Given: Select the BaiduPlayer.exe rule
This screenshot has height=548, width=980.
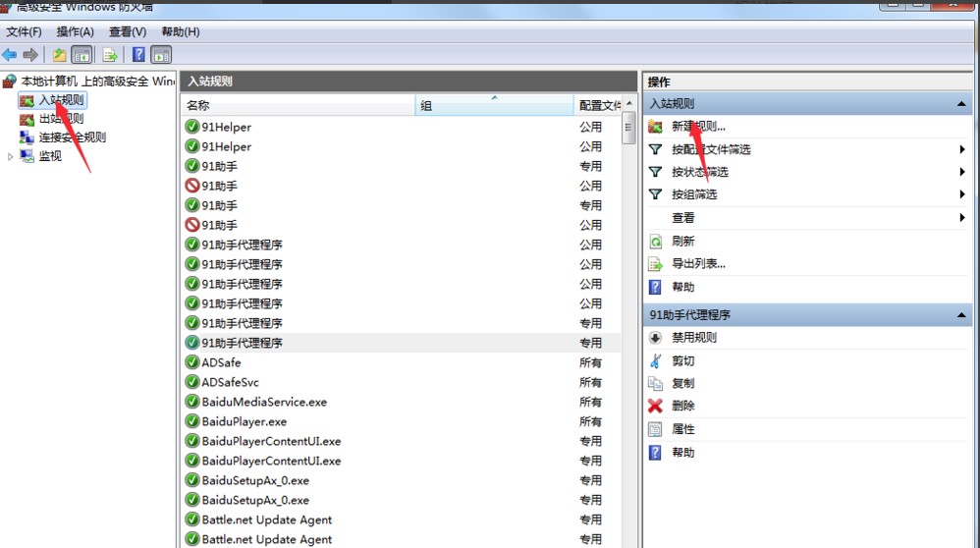Looking at the screenshot, I should tap(401, 421).
